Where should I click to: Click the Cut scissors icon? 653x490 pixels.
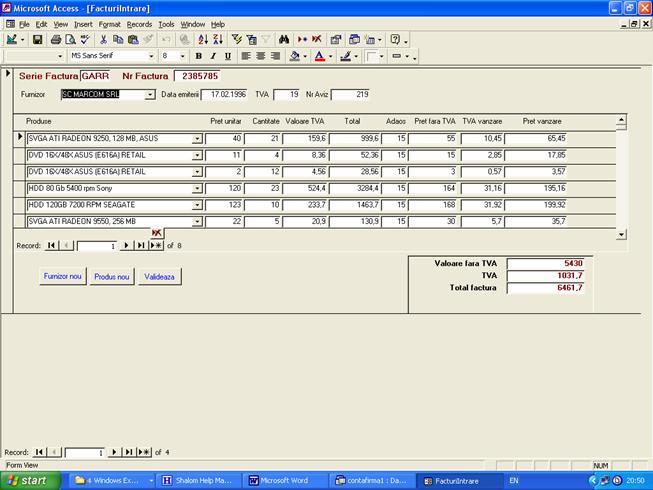(x=103, y=40)
